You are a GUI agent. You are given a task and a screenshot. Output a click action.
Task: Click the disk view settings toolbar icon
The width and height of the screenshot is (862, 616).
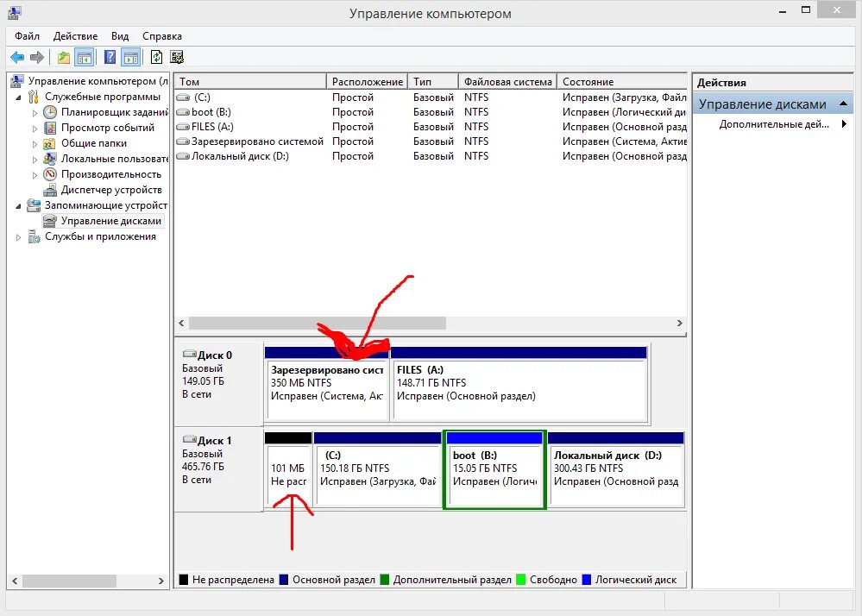click(x=177, y=57)
